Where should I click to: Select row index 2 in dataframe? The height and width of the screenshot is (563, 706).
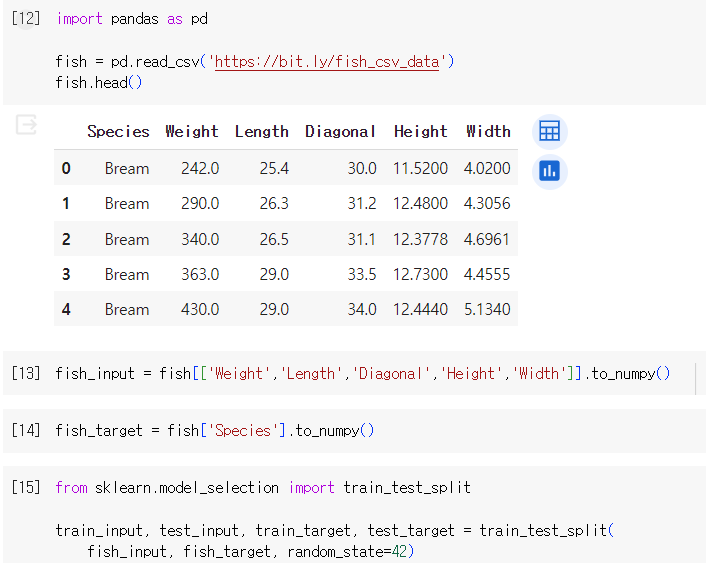click(66, 239)
